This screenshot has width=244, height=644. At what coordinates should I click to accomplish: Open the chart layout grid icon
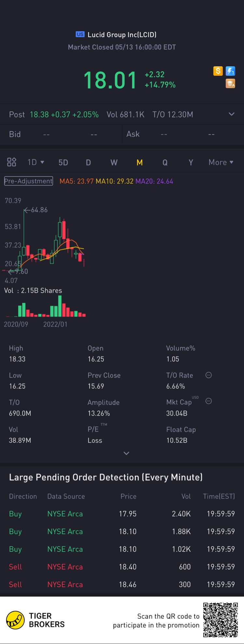point(12,162)
